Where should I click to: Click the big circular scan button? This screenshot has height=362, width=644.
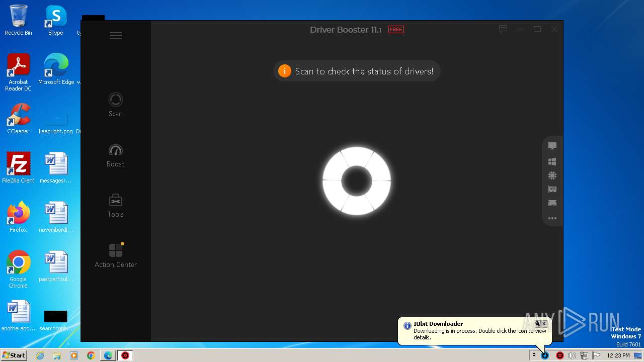[x=357, y=181]
